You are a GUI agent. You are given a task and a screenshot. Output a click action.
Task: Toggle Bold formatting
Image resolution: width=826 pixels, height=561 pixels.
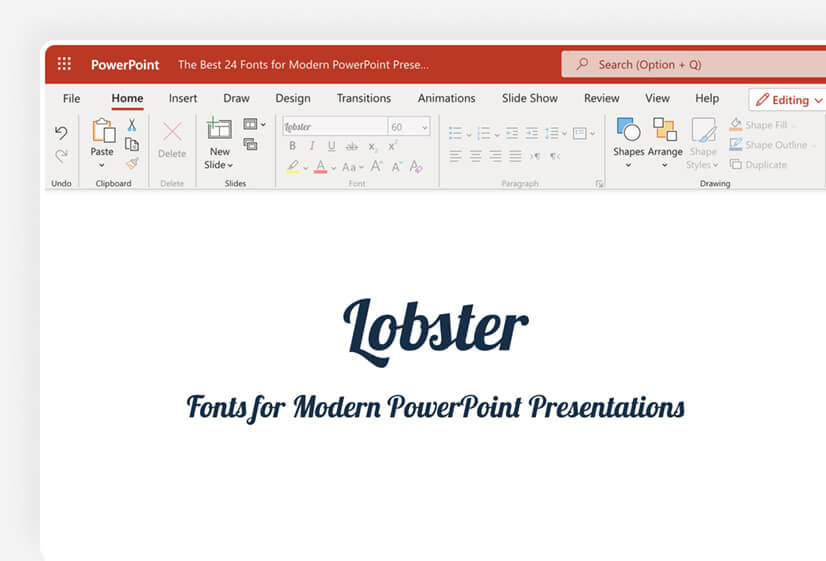pos(292,146)
